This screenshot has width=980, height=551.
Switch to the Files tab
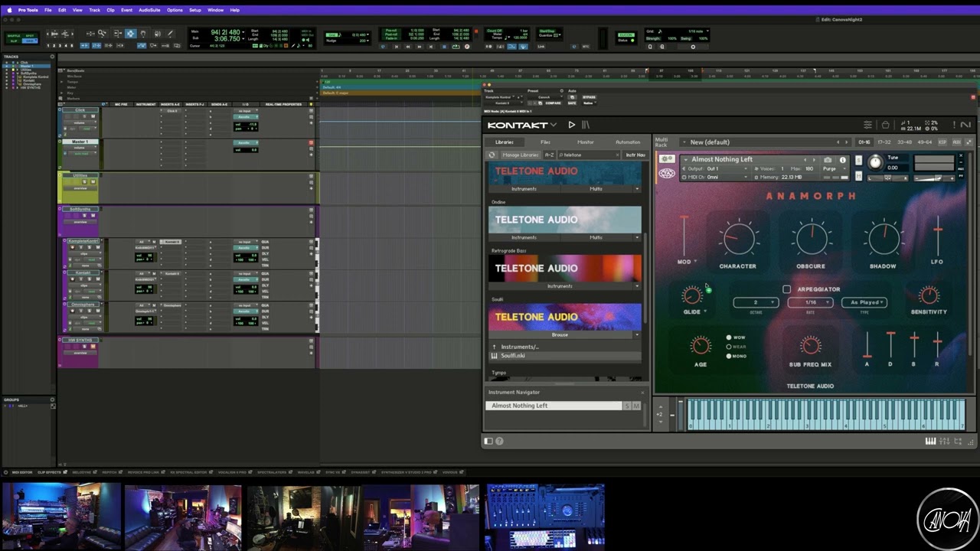pos(545,142)
